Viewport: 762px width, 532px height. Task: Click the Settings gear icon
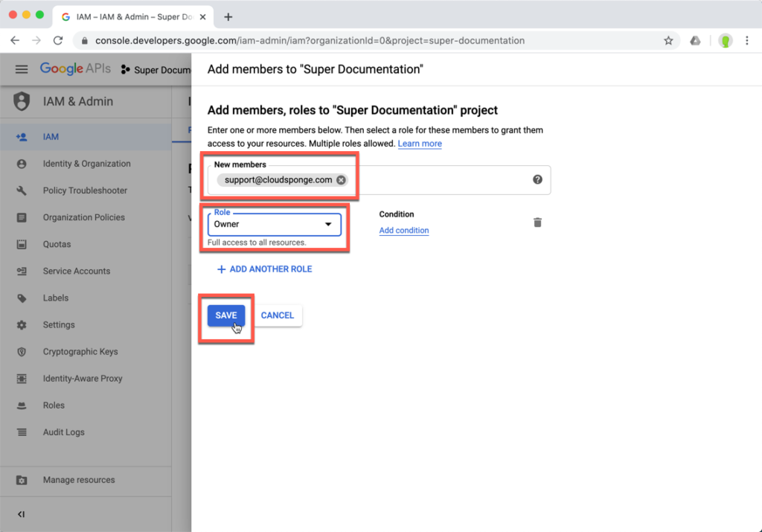tap(22, 325)
